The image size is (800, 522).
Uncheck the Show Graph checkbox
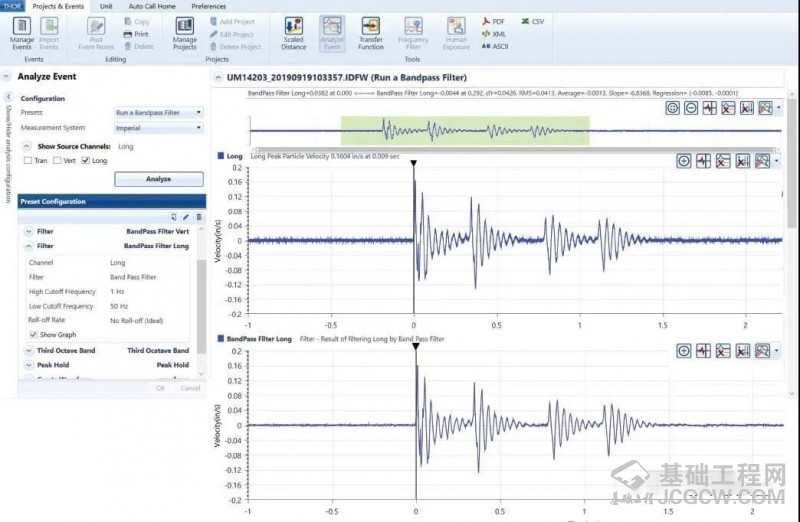pos(33,335)
